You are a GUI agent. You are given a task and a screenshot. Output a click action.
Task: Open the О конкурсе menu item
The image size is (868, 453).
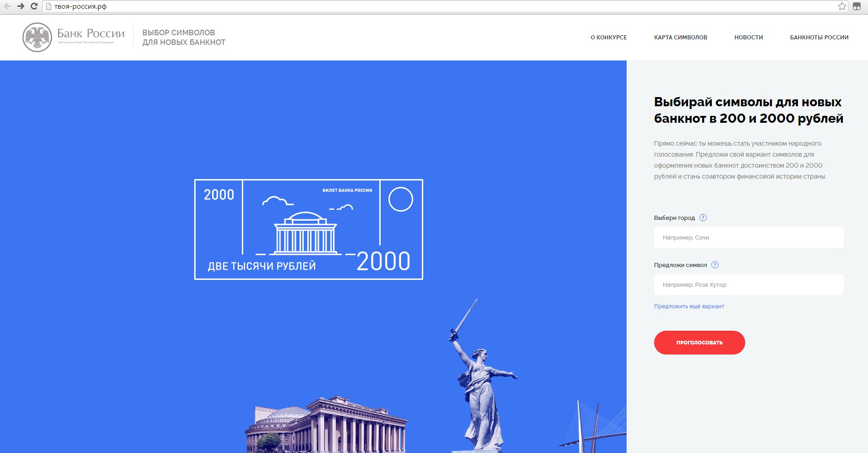pyautogui.click(x=608, y=38)
